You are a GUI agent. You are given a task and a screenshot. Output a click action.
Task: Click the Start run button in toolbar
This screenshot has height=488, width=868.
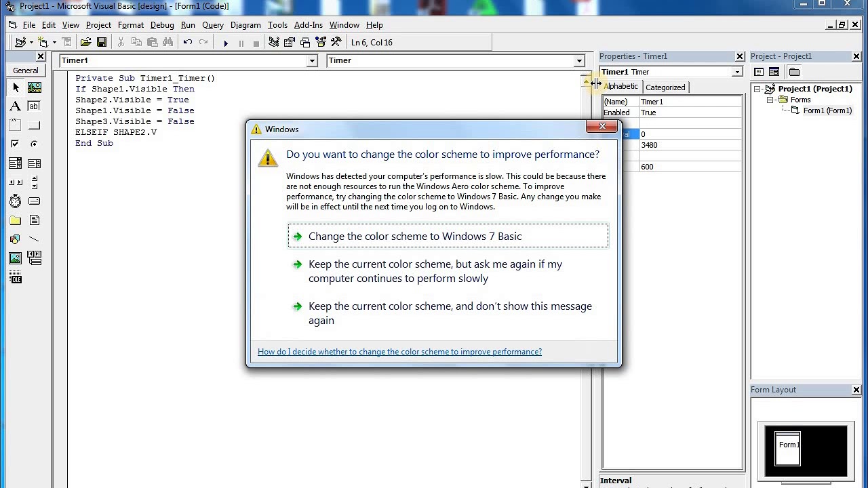pos(226,43)
